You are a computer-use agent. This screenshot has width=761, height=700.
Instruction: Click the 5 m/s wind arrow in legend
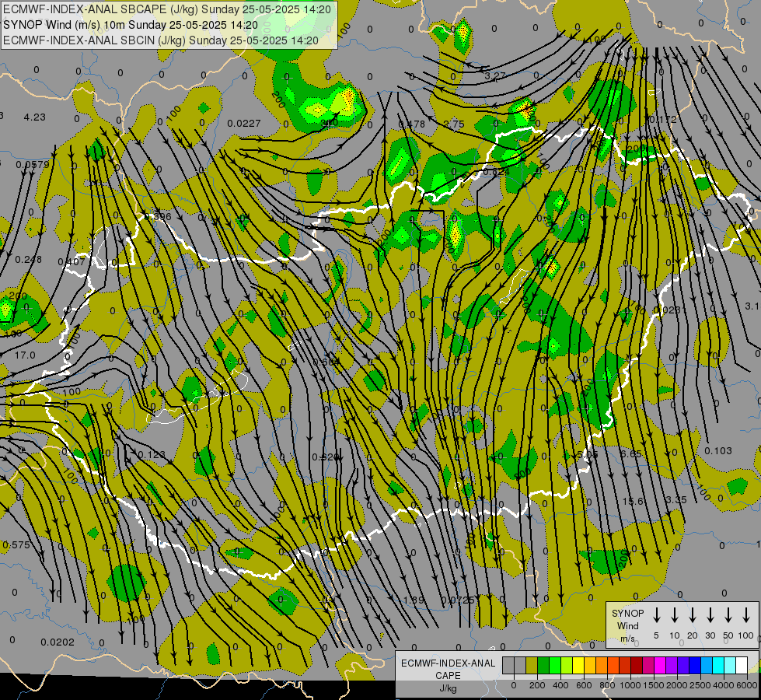pos(656,615)
